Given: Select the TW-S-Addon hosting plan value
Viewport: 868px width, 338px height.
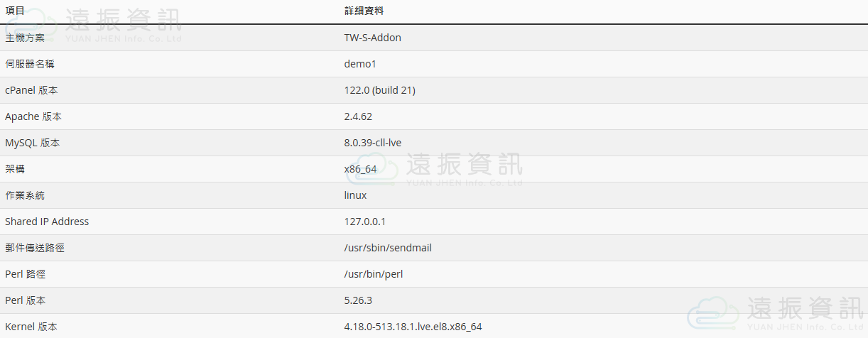Looking at the screenshot, I should [x=372, y=38].
